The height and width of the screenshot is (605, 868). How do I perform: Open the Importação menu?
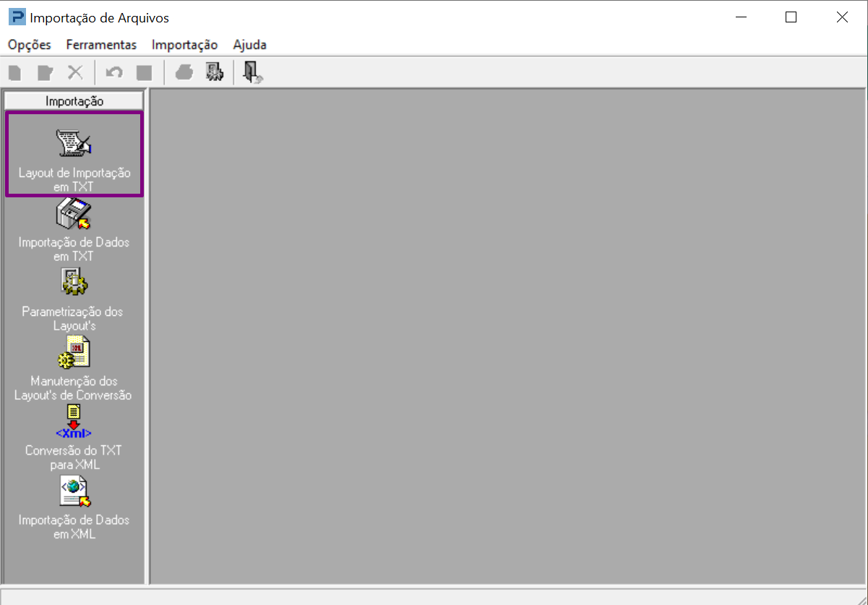click(184, 45)
